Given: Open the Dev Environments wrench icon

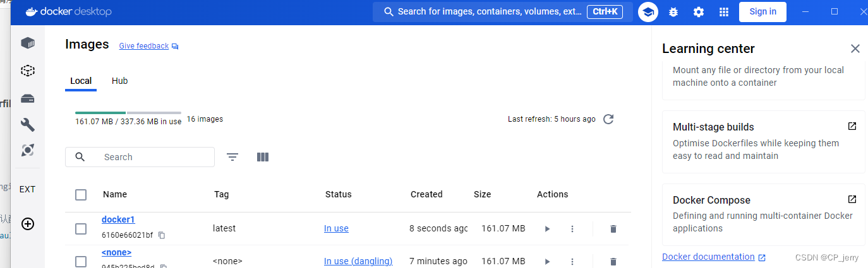Looking at the screenshot, I should point(27,125).
